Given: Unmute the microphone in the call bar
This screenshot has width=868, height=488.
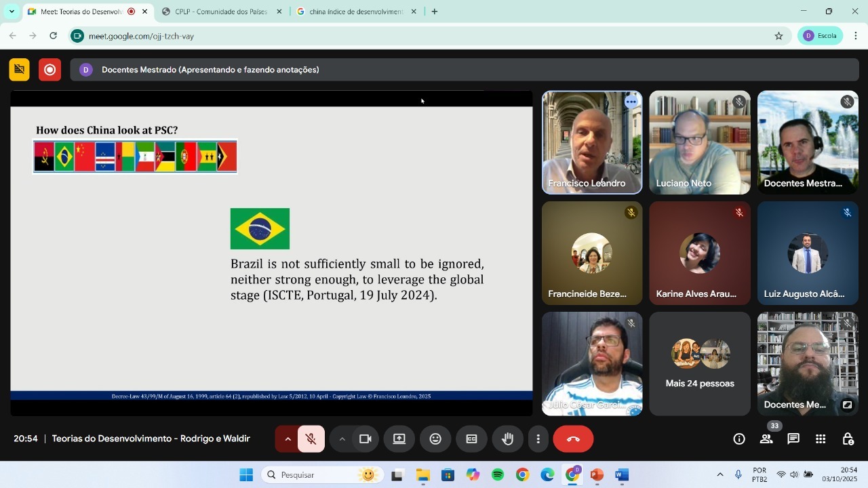Looking at the screenshot, I should tap(311, 439).
